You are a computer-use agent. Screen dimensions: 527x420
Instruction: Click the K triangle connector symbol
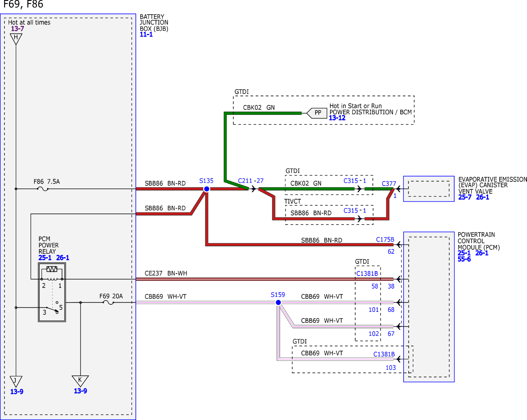[x=80, y=381]
